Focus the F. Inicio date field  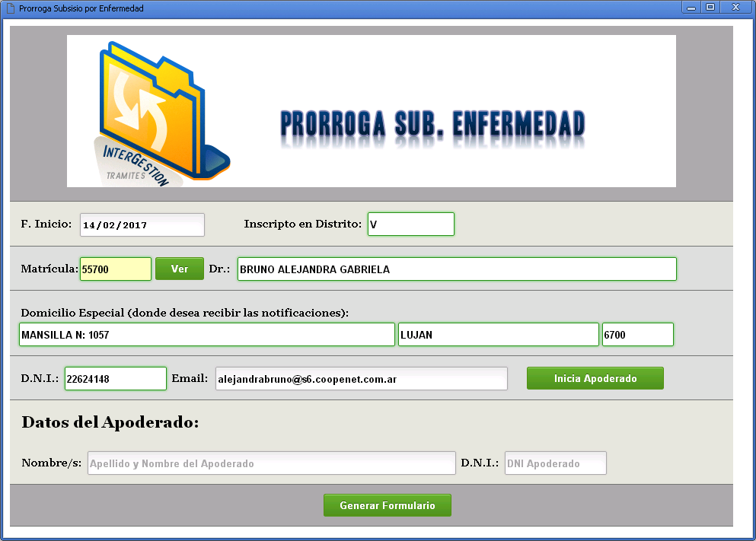(x=142, y=225)
